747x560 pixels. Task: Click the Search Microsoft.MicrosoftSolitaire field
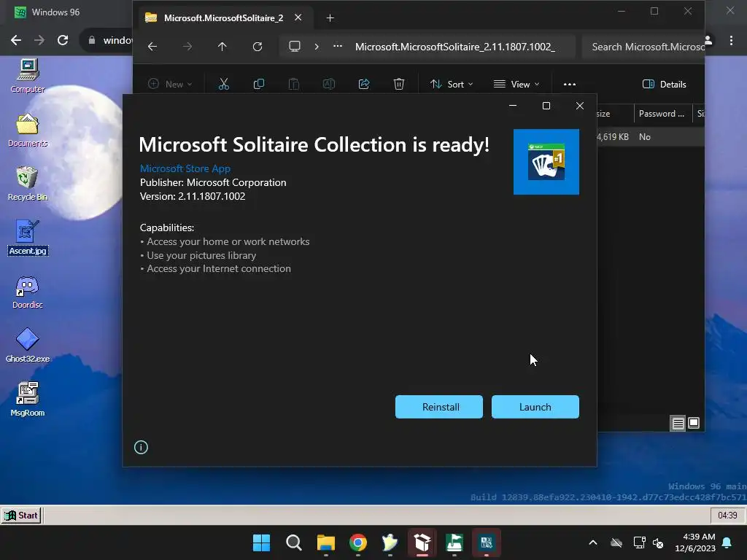(x=643, y=47)
